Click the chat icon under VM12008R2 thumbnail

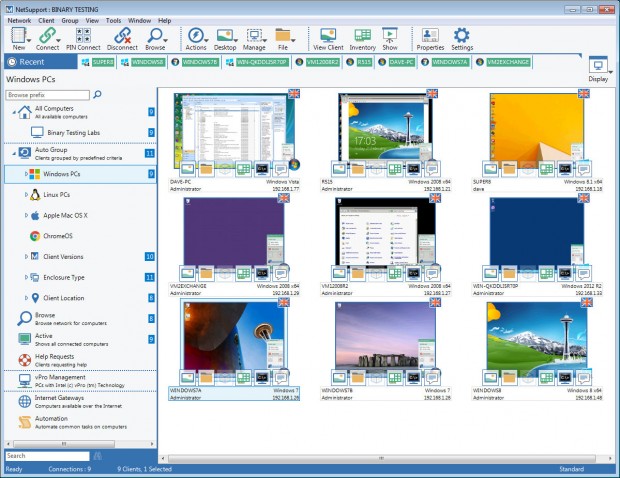(432, 273)
